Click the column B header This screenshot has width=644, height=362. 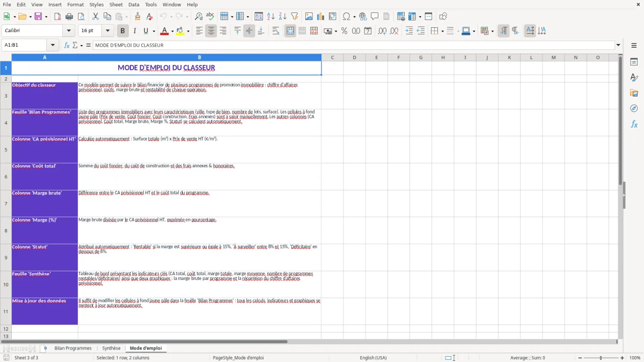click(x=200, y=57)
